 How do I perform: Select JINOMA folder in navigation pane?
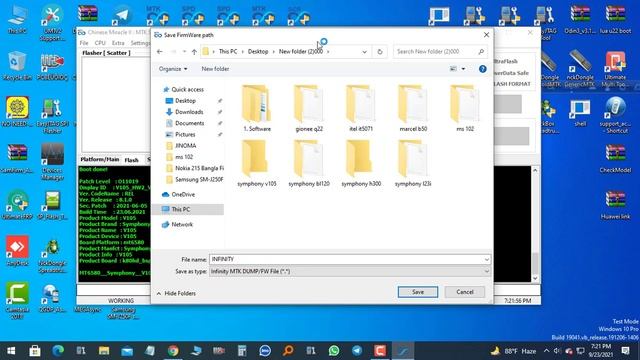[185, 146]
